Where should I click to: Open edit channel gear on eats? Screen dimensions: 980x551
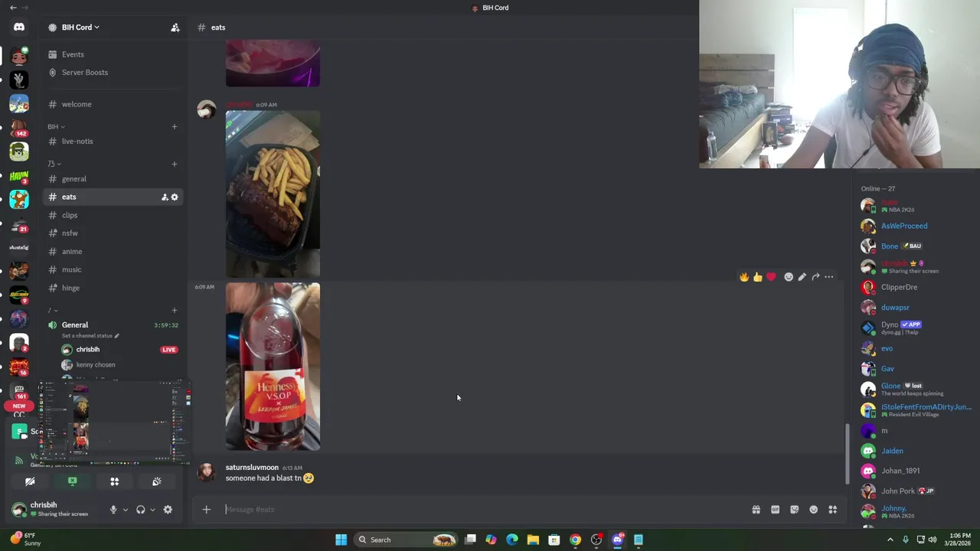[x=175, y=197]
